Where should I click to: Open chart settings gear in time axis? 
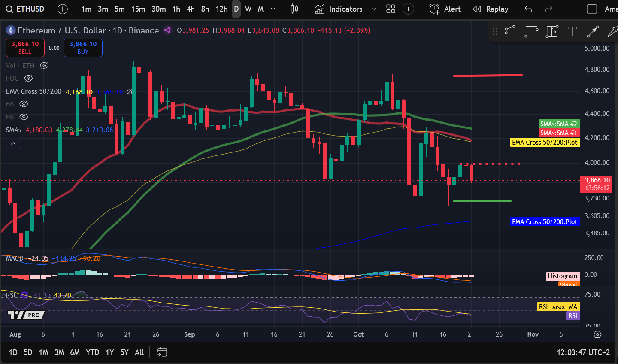(597, 334)
